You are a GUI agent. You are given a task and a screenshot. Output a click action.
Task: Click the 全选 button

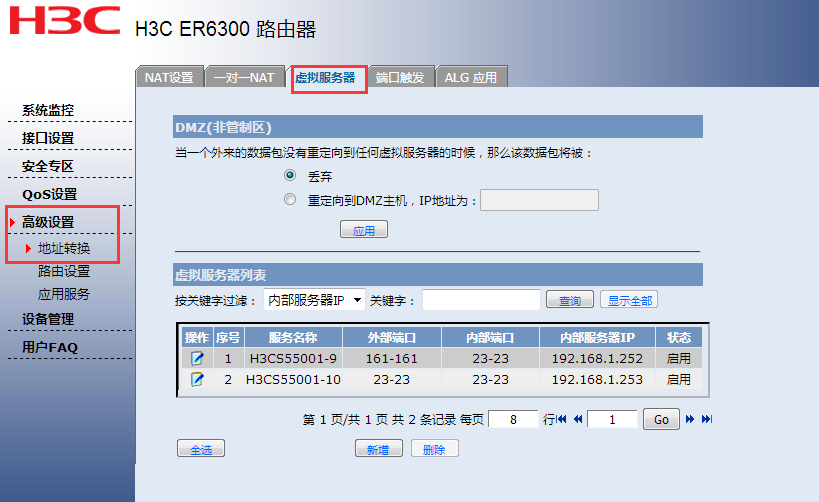coord(201,448)
